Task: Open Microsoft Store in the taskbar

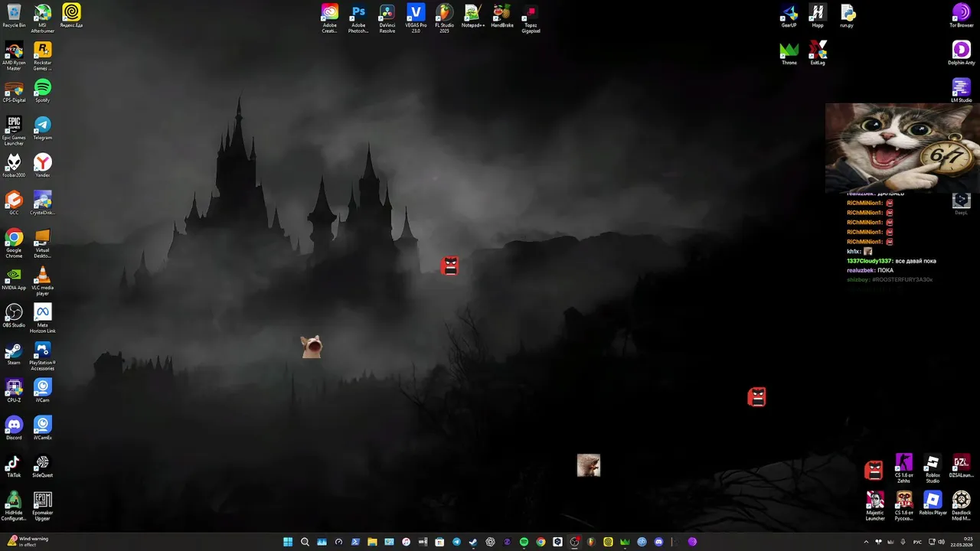Action: point(439,542)
